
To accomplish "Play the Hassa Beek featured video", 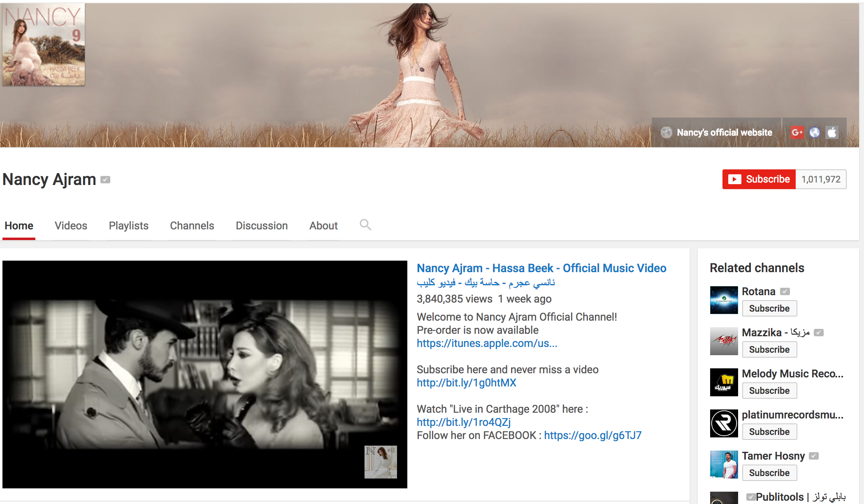I will [205, 375].
